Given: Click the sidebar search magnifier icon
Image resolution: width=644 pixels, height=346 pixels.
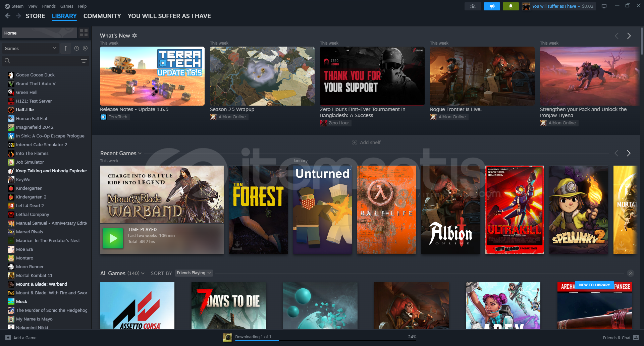Looking at the screenshot, I should (7, 61).
